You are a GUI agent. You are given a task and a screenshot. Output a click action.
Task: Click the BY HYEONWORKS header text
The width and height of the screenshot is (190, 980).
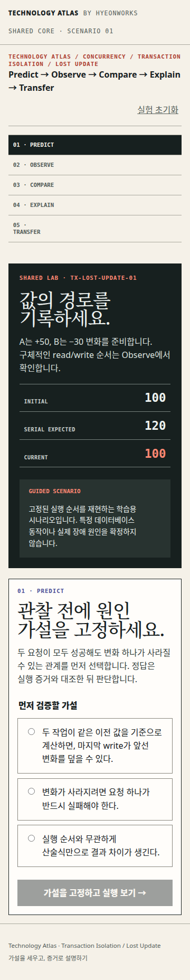tap(110, 13)
